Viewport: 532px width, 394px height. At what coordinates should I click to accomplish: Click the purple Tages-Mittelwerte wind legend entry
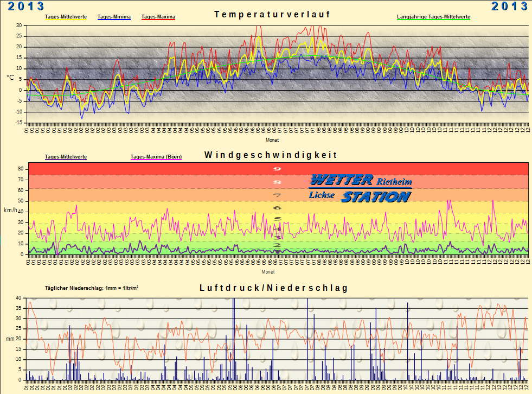[x=66, y=157]
